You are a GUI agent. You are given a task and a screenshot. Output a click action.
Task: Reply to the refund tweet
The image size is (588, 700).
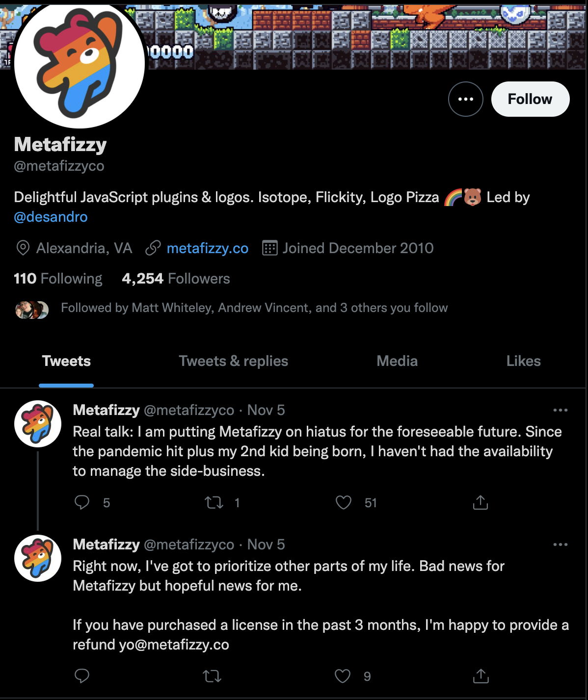82,676
